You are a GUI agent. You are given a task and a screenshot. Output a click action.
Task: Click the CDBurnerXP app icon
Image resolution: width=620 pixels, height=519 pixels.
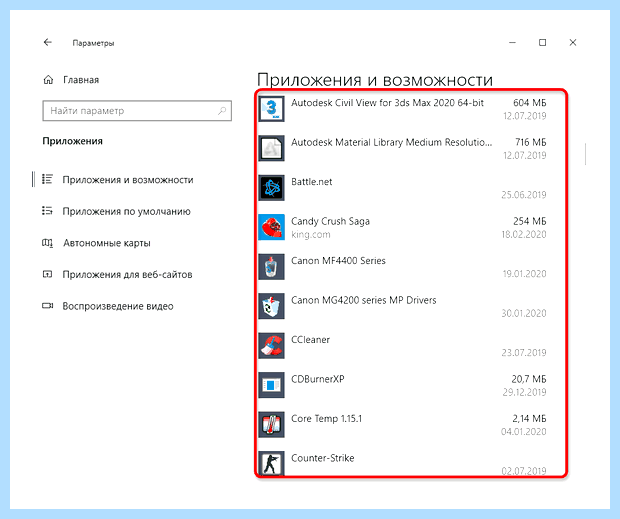pos(271,385)
